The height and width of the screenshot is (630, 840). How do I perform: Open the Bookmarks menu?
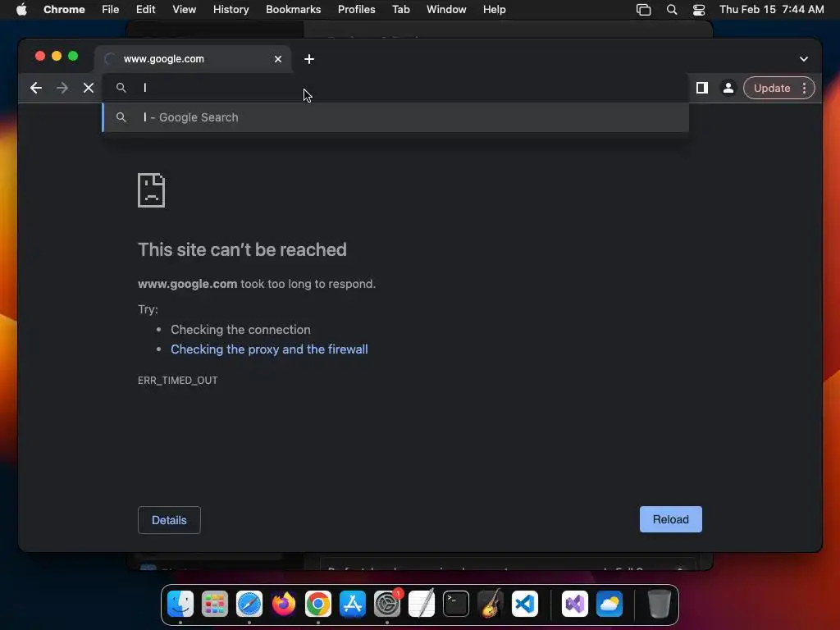tap(293, 10)
